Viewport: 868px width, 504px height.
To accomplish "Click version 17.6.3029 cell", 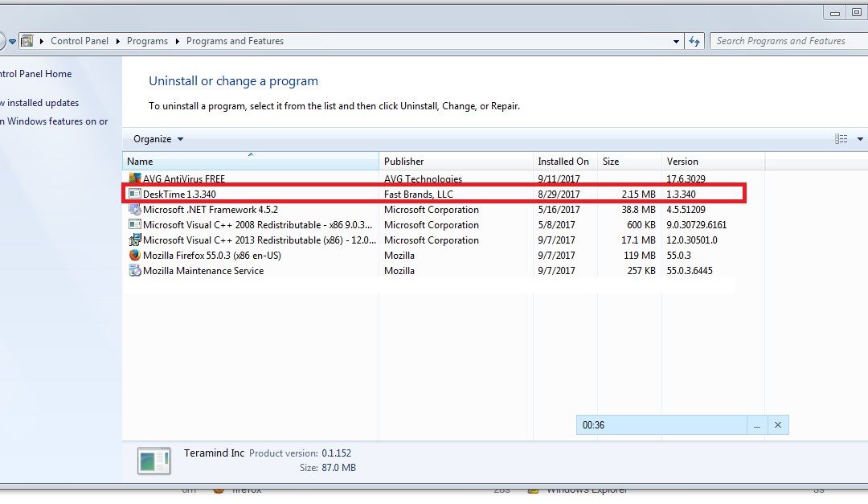I will tap(686, 179).
